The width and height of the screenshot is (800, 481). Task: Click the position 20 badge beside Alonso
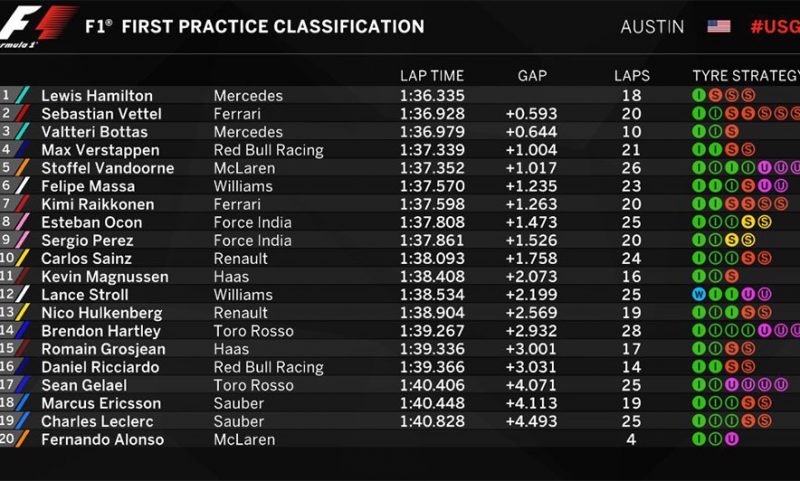coord(10,439)
